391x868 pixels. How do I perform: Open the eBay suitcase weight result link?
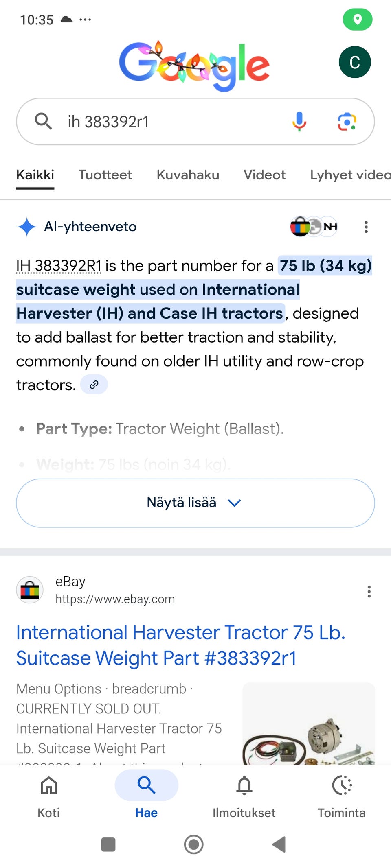180,645
